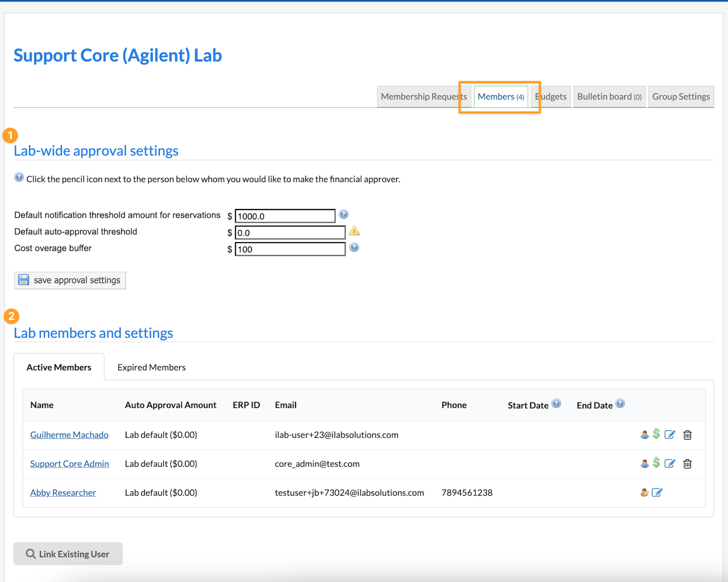Click the person icon for Guilherme Machado
The image size is (728, 582).
[x=644, y=435]
